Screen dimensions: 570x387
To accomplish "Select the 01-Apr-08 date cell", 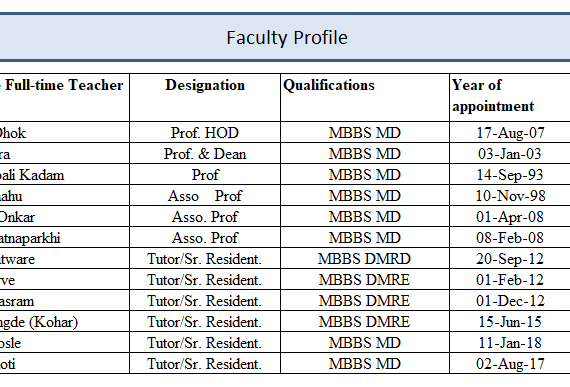I will [x=510, y=217].
